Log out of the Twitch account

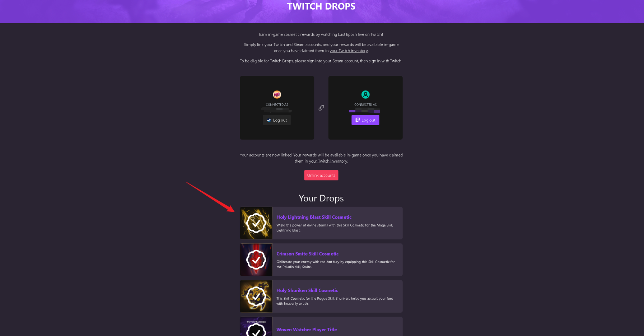(365, 120)
